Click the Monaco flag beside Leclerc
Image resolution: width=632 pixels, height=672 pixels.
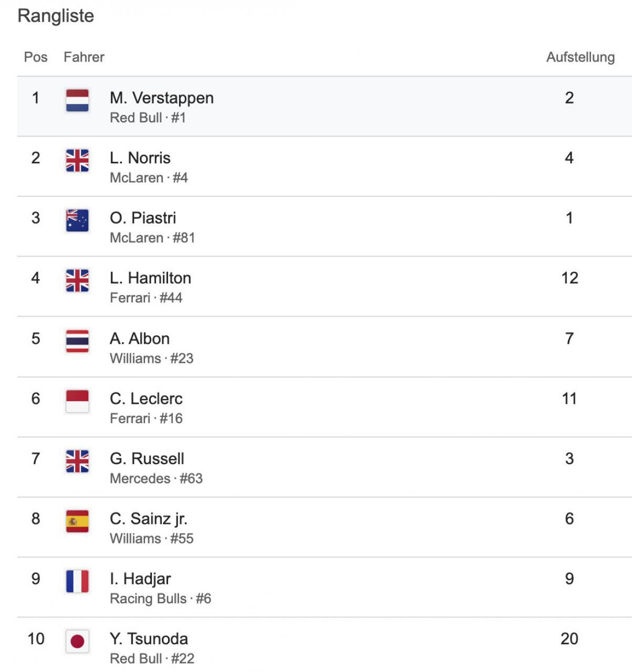coord(77,401)
